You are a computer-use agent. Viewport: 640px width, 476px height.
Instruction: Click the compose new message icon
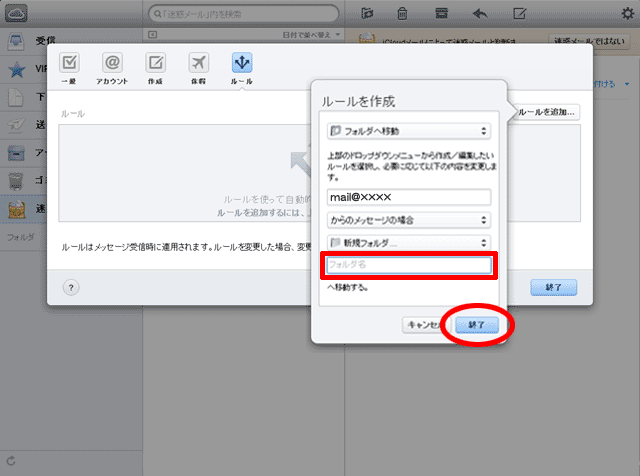point(520,13)
